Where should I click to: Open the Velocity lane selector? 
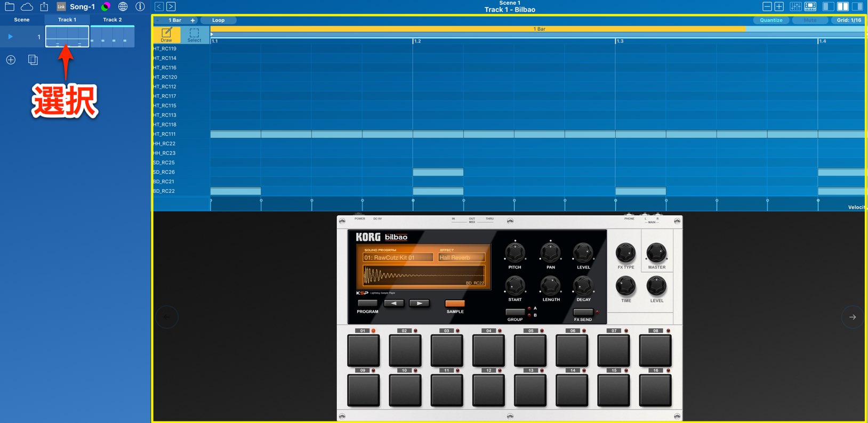(x=856, y=207)
